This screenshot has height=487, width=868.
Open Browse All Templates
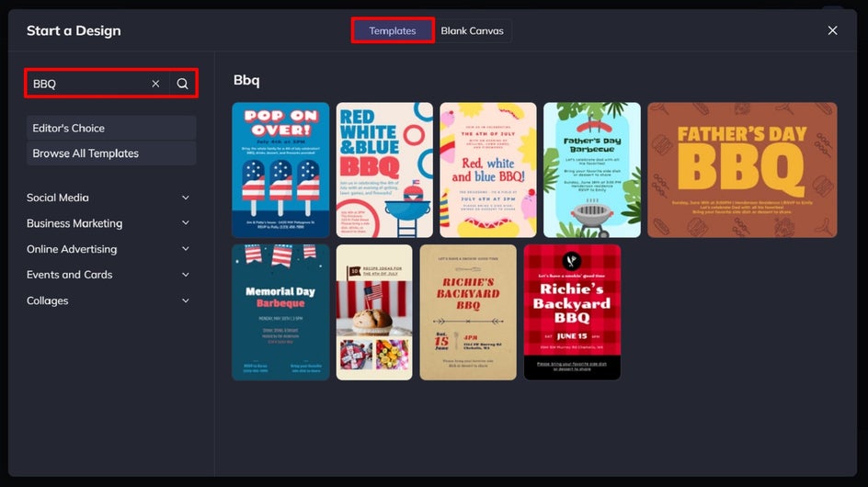point(111,153)
